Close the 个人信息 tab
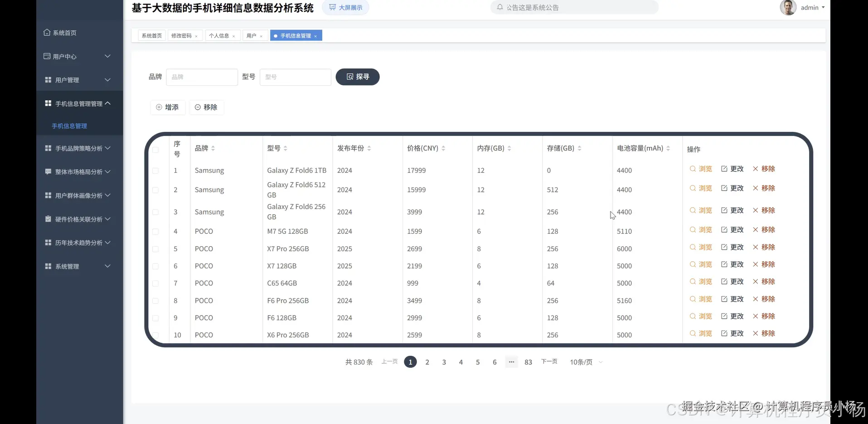868x424 pixels. point(234,36)
